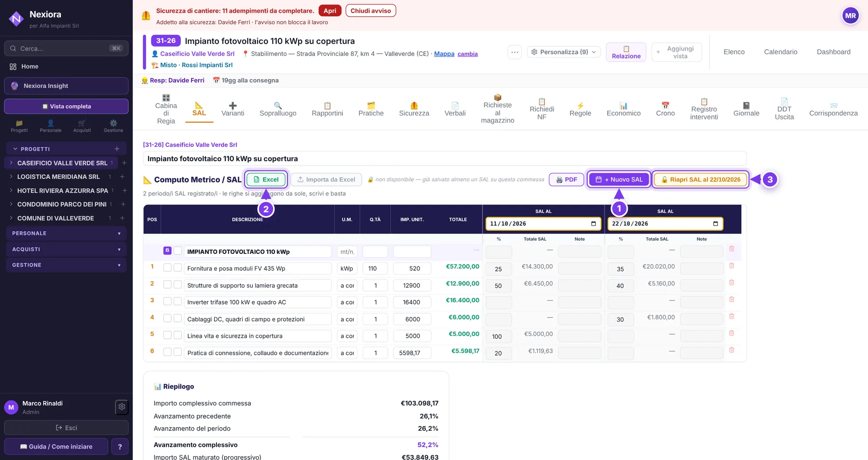This screenshot has height=460, width=868.
Task: Expand the Personale sidebar section
Action: [x=66, y=233]
